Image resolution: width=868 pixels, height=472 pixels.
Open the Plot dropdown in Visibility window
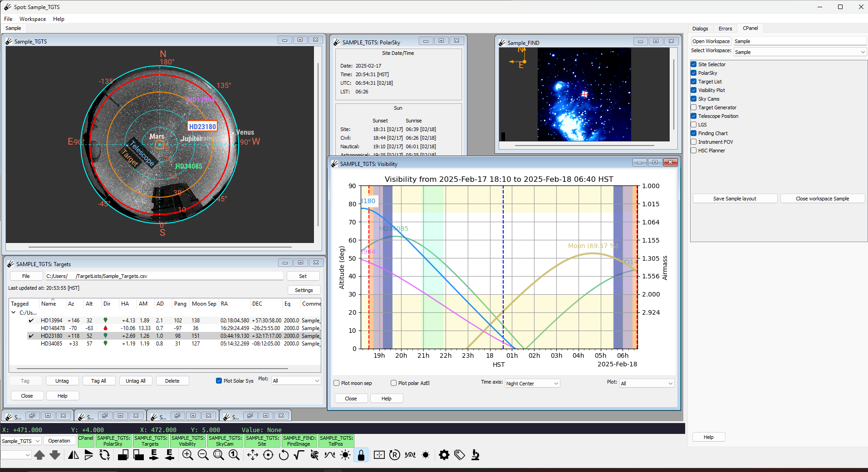pos(647,384)
